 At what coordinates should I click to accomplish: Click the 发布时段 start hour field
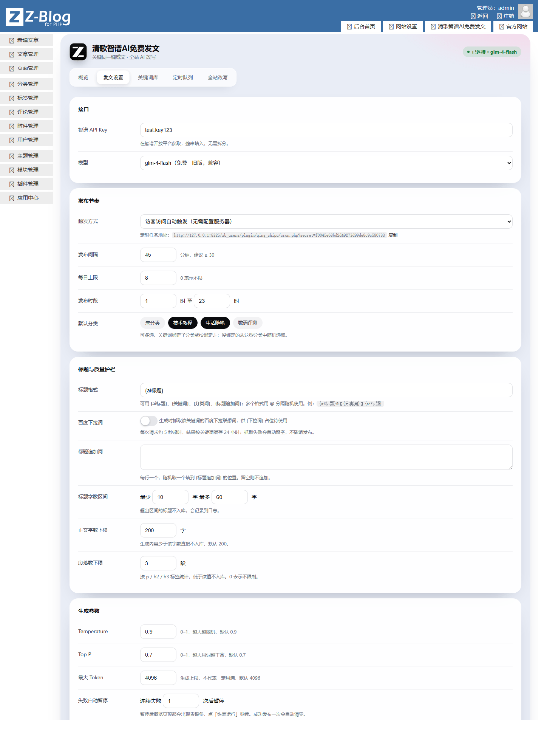tap(158, 301)
